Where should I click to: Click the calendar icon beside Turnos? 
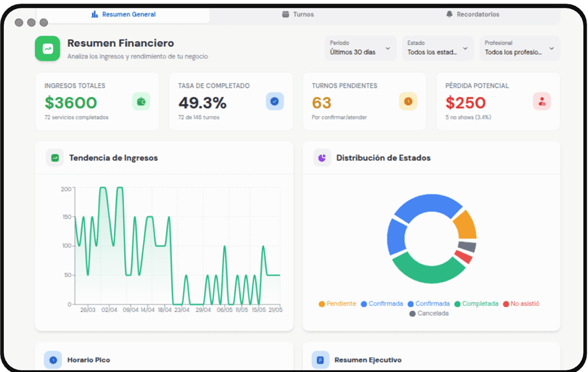pyautogui.click(x=286, y=14)
